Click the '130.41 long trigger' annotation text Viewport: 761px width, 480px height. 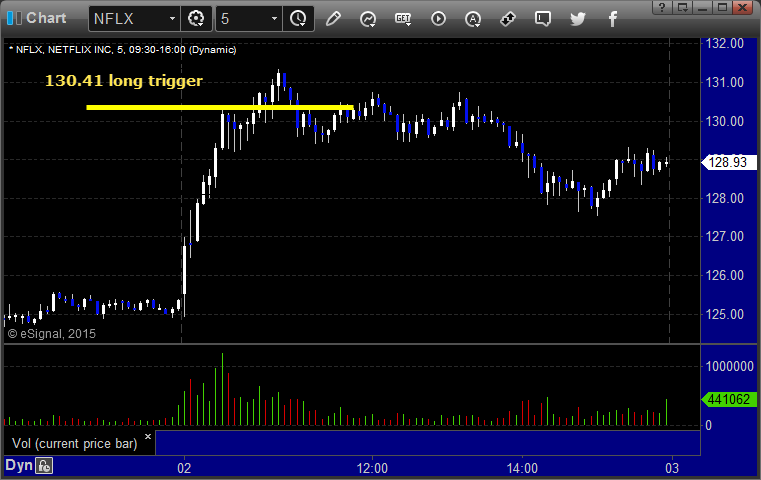tap(124, 81)
